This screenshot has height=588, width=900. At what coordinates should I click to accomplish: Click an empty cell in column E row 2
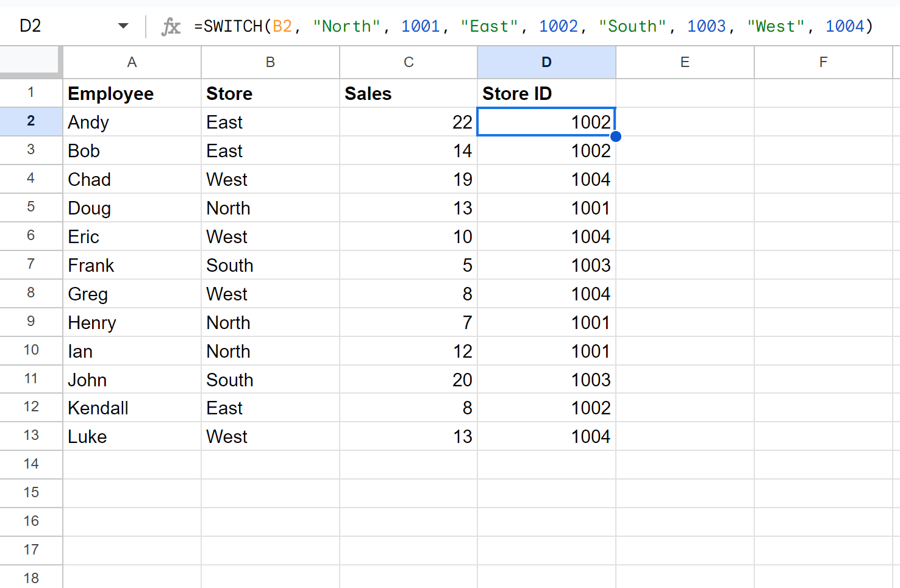[684, 121]
